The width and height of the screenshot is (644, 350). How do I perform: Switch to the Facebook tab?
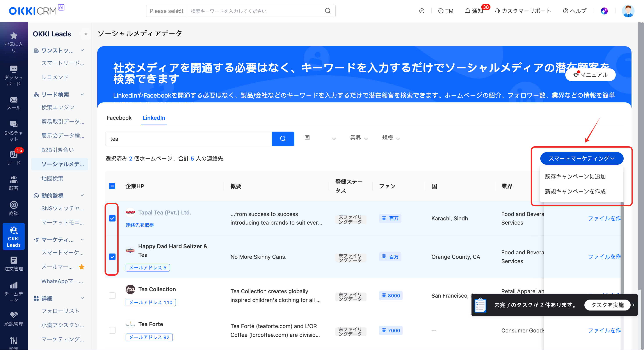click(x=119, y=118)
